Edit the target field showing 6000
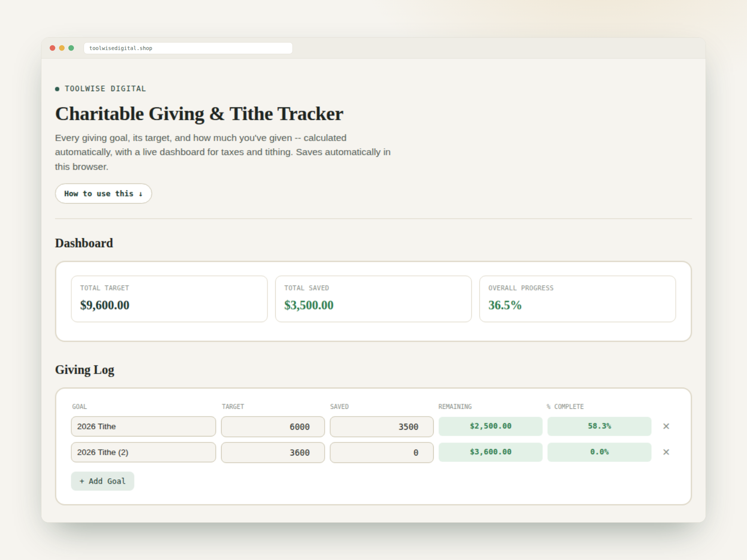This screenshot has width=747, height=560. tap(273, 427)
